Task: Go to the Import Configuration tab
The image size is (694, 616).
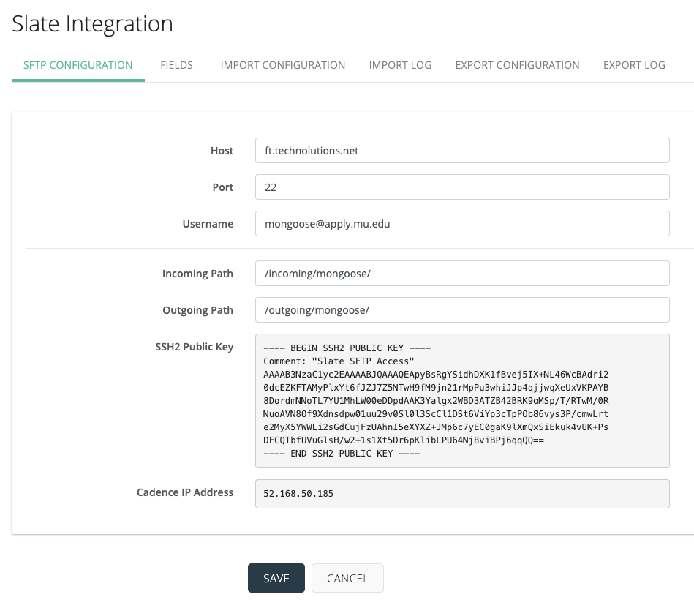Action: point(283,65)
